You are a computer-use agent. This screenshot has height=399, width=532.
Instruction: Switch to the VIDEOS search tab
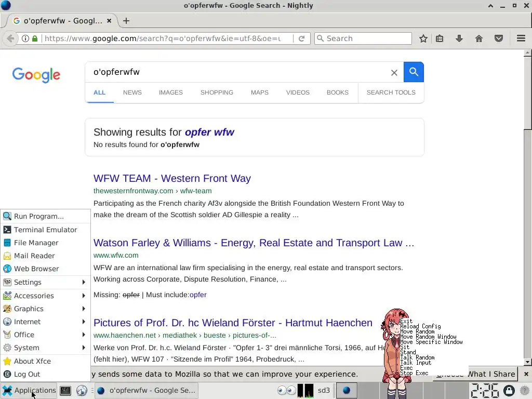[298, 92]
